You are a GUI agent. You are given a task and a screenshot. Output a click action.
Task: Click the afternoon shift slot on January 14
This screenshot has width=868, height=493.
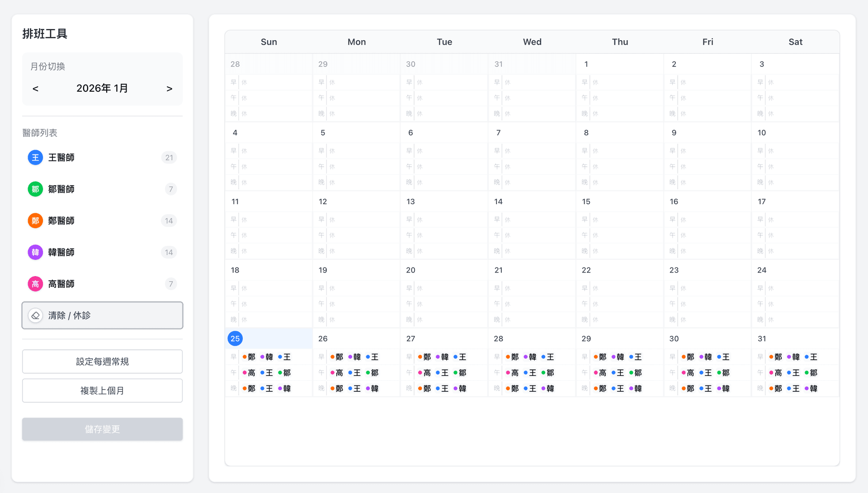tap(532, 235)
